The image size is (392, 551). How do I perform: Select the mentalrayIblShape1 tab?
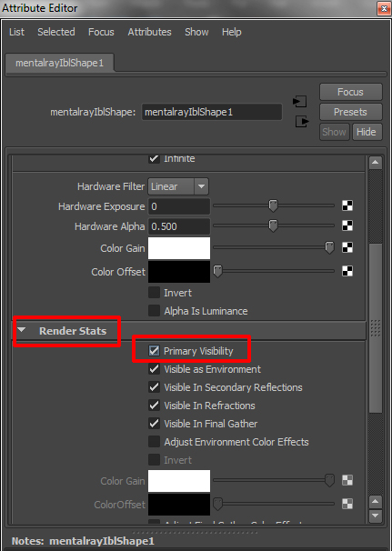60,64
